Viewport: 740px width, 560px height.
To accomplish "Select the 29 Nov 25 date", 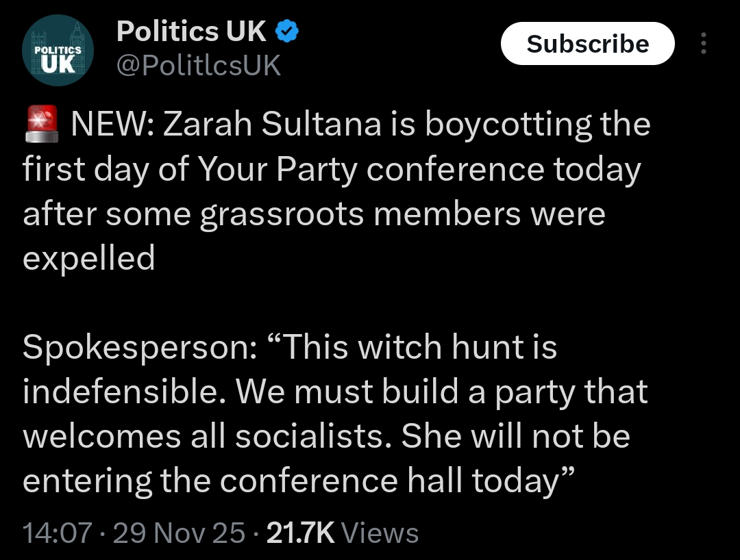I will tap(179, 533).
